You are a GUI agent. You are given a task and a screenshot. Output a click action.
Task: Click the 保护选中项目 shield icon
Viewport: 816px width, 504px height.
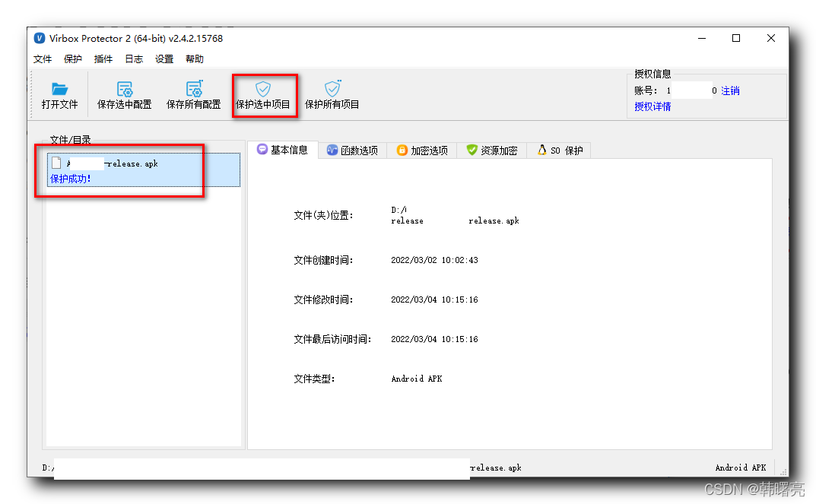(263, 88)
